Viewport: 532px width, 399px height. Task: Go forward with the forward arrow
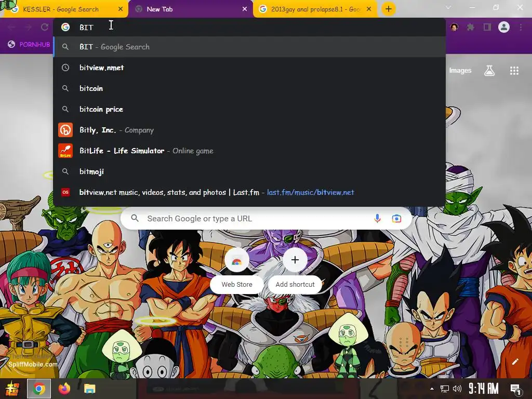[x=28, y=27]
